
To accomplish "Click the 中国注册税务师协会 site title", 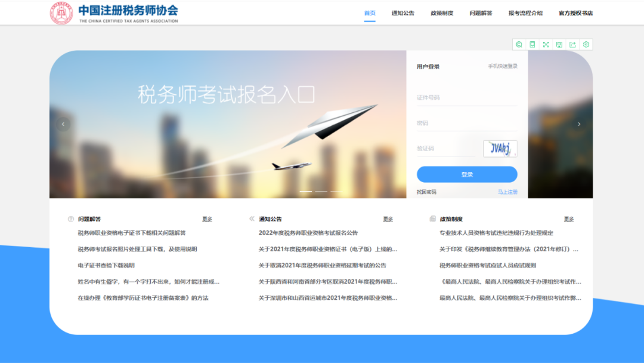I will click(x=128, y=10).
